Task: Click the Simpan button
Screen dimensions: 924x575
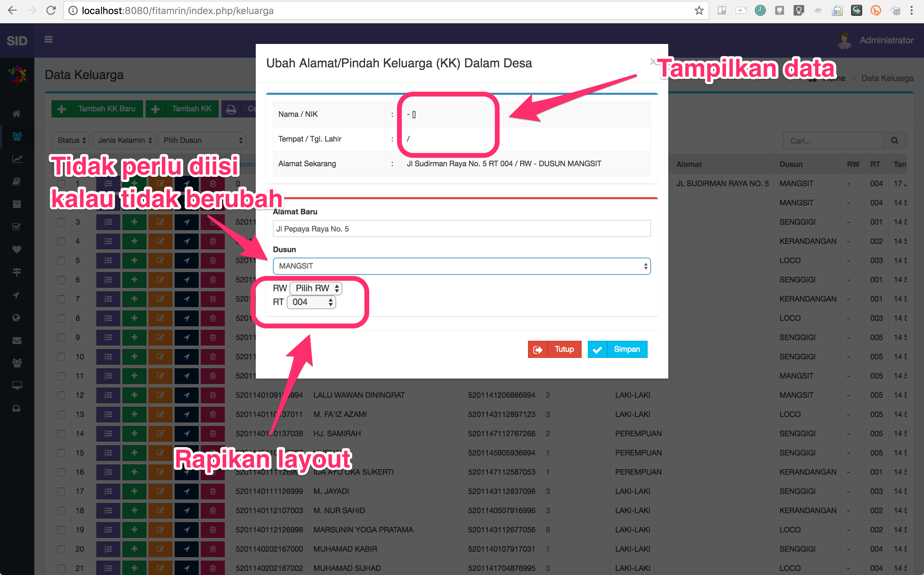Action: pos(617,349)
